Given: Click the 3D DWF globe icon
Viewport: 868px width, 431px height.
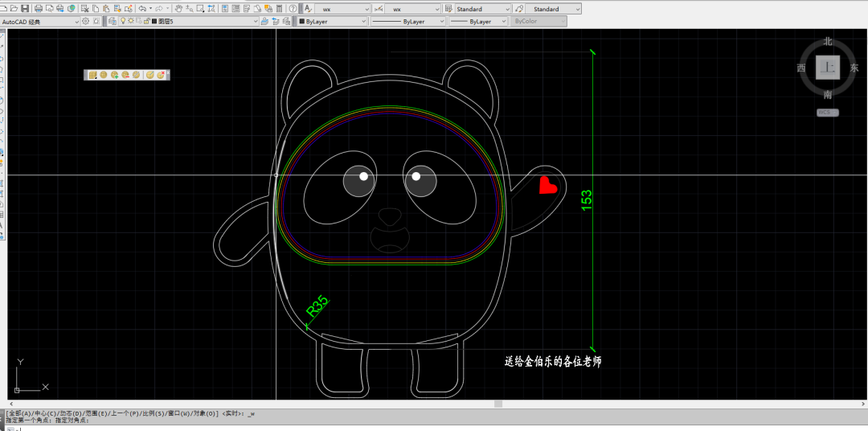Looking at the screenshot, I should pos(72,8).
